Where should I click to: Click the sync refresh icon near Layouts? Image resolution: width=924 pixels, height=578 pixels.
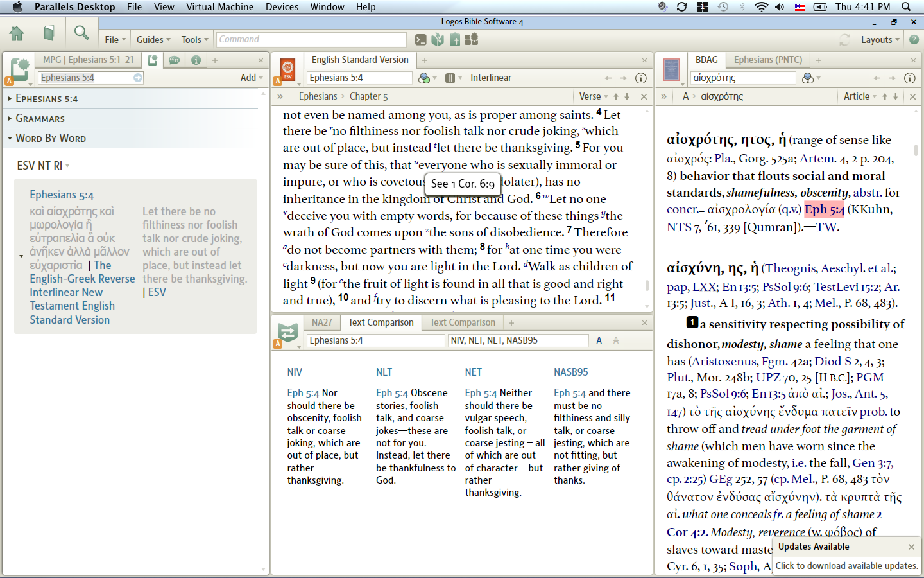click(x=845, y=40)
